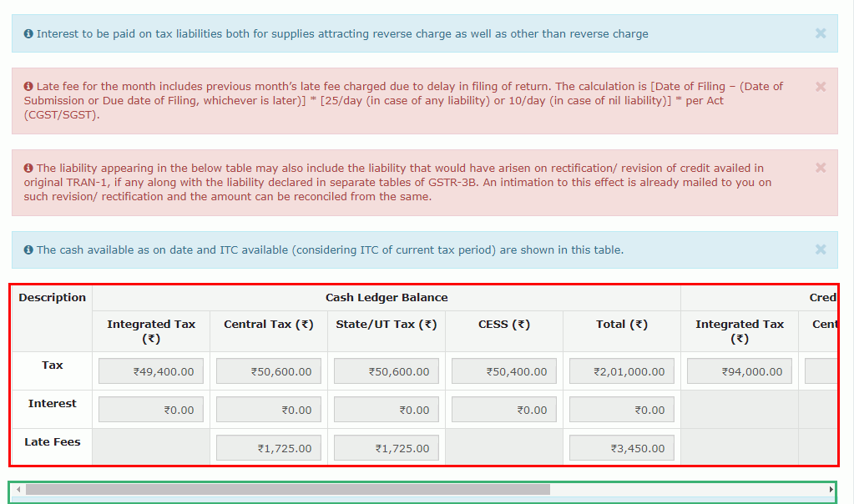Click the Interest total field ₹0.00
Viewport: 854px width, 504px height.
click(622, 410)
